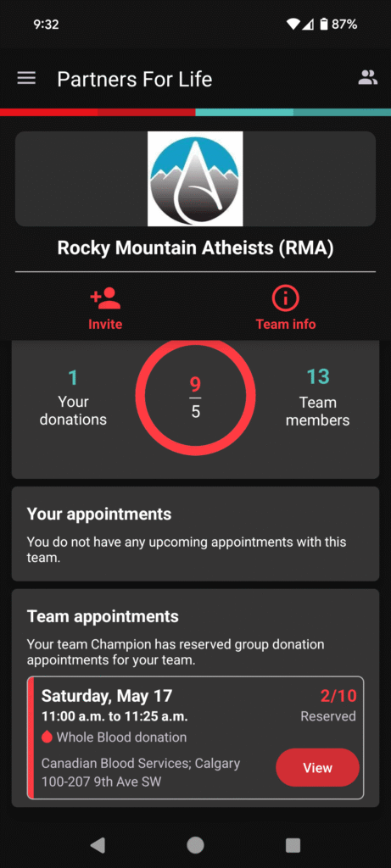Open the Team info circle icon
The image size is (391, 868).
(x=286, y=299)
